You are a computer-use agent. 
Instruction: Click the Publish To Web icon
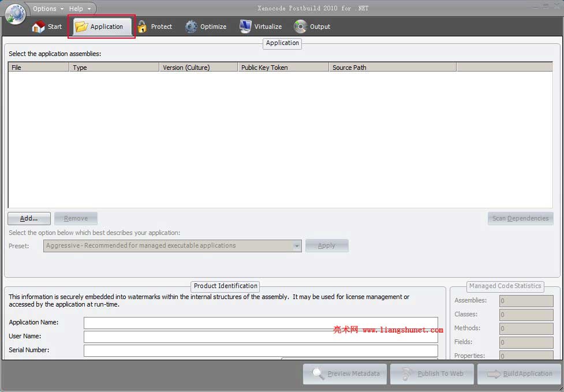coord(406,374)
